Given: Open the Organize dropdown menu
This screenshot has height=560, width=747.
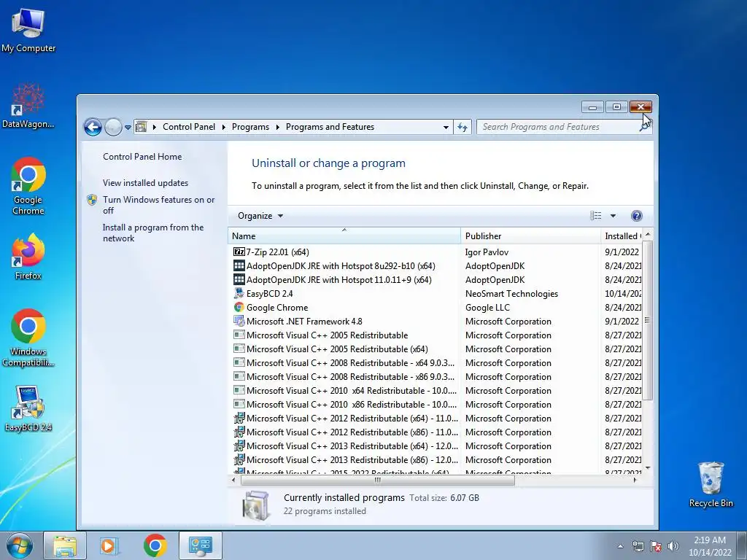Looking at the screenshot, I should pos(260,216).
